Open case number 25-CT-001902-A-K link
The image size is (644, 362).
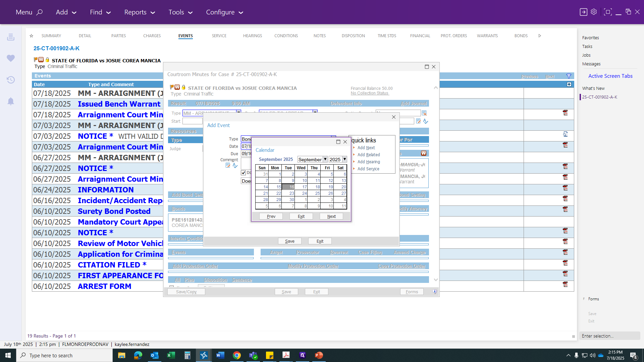pyautogui.click(x=56, y=48)
